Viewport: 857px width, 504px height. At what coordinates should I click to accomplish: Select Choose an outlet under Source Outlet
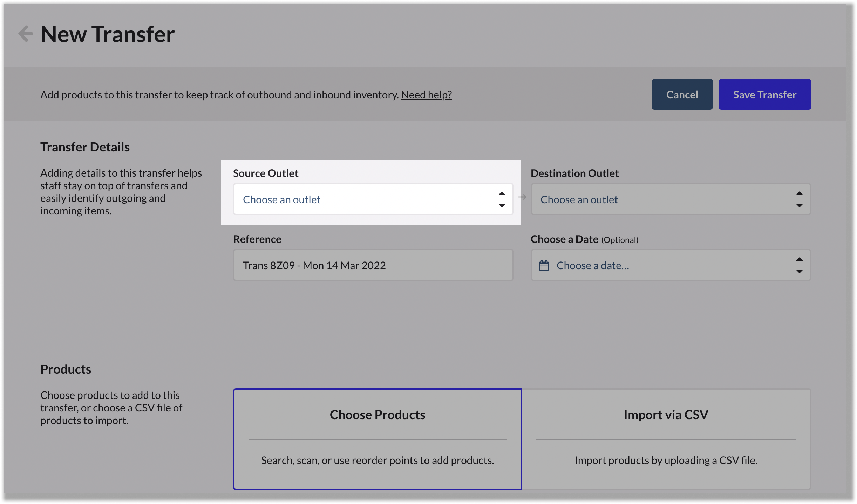282,199
